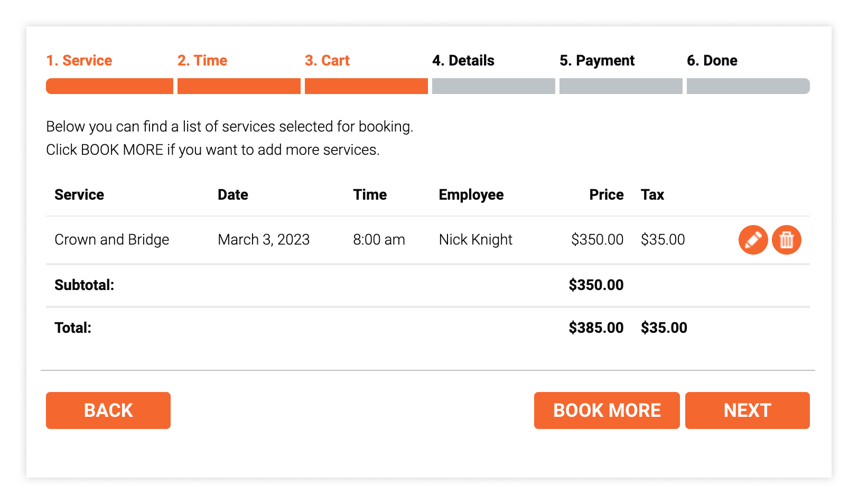The image size is (858, 504).
Task: Click the gray Done progress bar segment
Action: tap(748, 86)
